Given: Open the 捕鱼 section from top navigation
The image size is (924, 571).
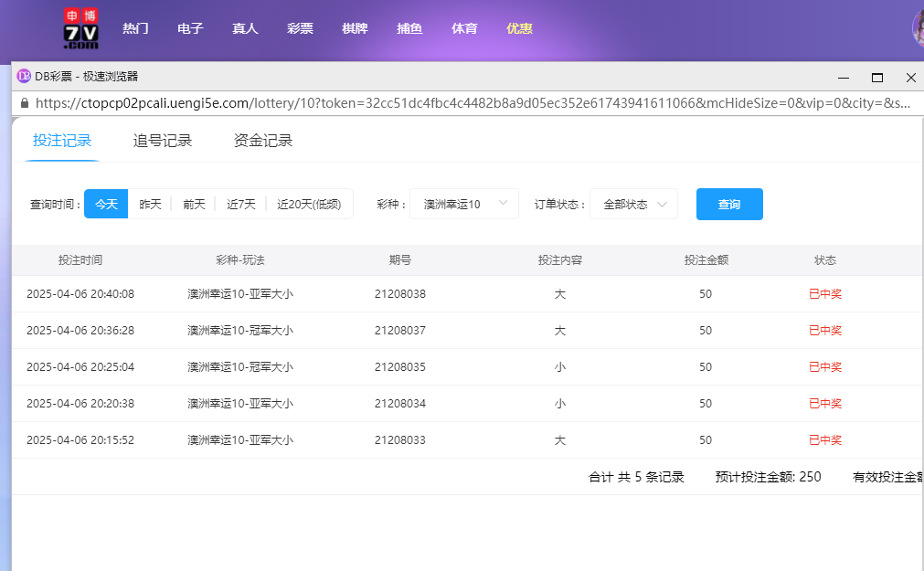Looking at the screenshot, I should coord(409,28).
